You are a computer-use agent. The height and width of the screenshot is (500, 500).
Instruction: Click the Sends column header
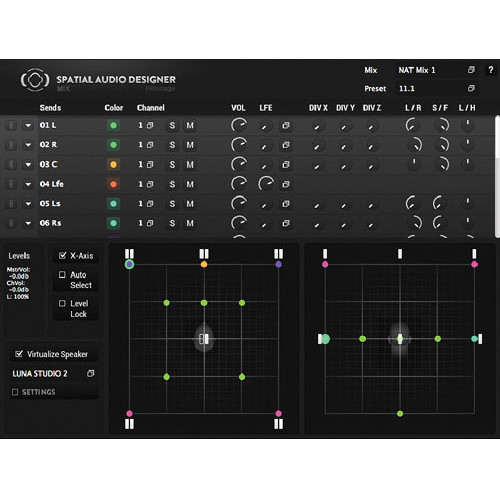point(50,108)
